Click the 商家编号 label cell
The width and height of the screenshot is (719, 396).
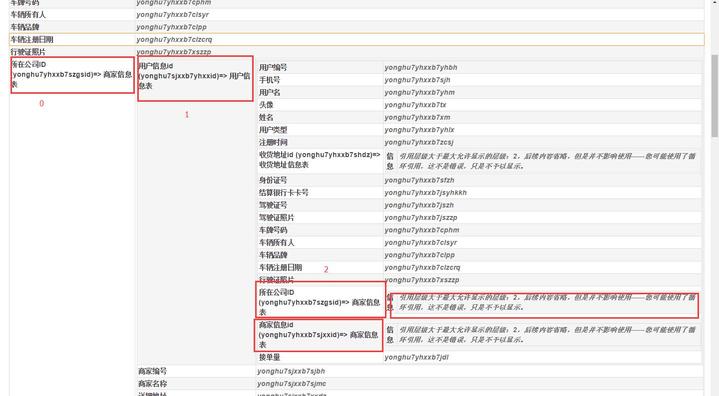tap(152, 371)
